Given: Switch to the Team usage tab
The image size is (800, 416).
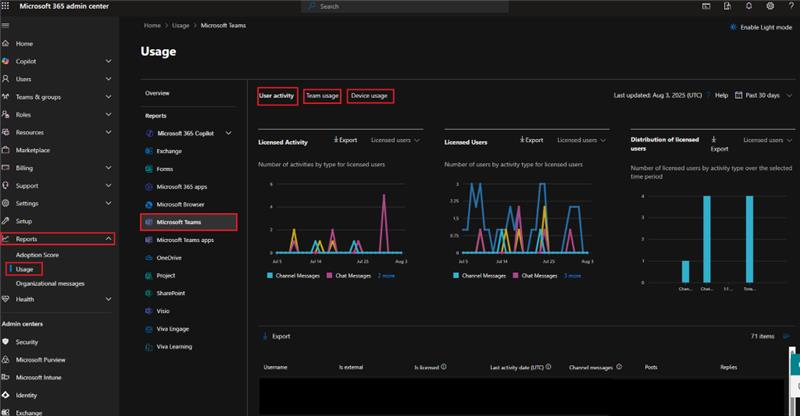Looking at the screenshot, I should point(322,95).
